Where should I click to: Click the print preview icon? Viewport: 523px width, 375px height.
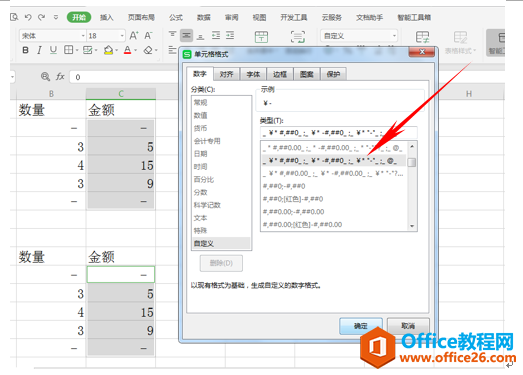click(x=14, y=17)
